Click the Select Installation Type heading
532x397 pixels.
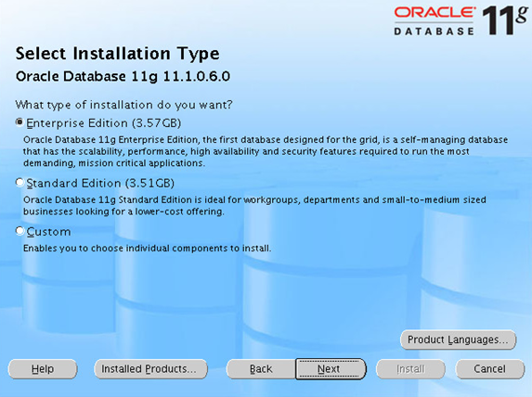(x=117, y=54)
